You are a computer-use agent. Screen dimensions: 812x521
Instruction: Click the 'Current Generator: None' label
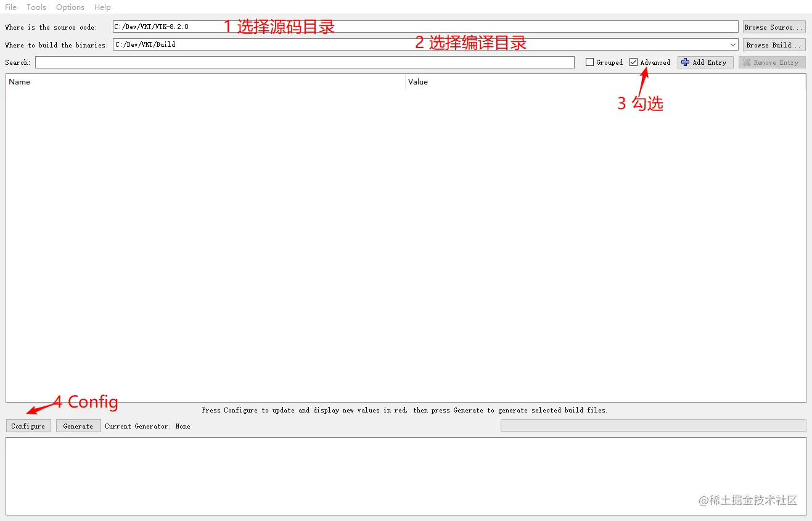pyautogui.click(x=147, y=426)
